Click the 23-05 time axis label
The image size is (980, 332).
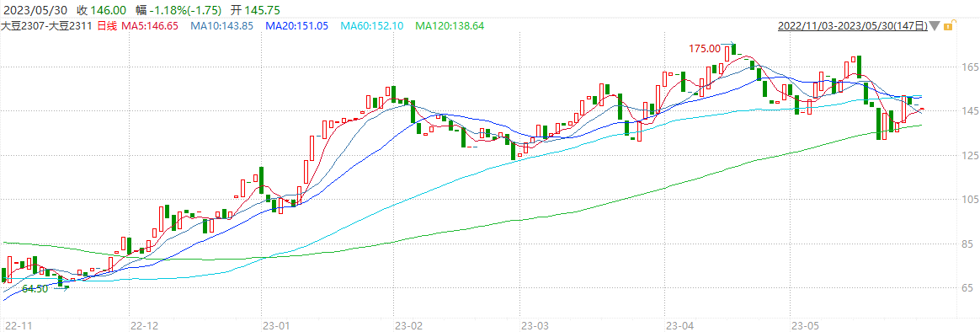(804, 326)
